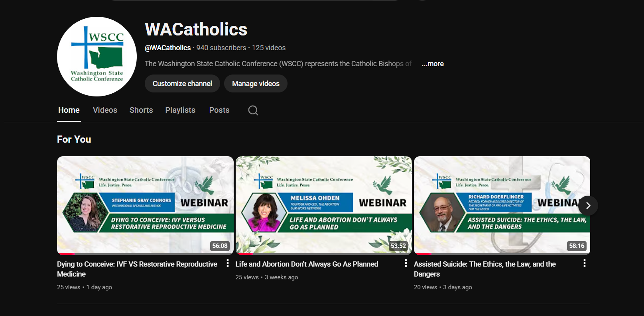Click the 53:52 duration badge
644x316 pixels.
[398, 246]
